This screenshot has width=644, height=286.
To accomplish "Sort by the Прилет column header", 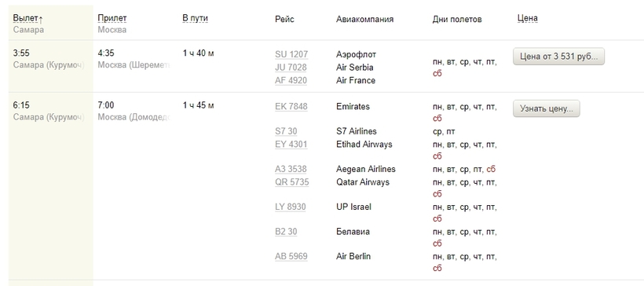I will 112,19.
